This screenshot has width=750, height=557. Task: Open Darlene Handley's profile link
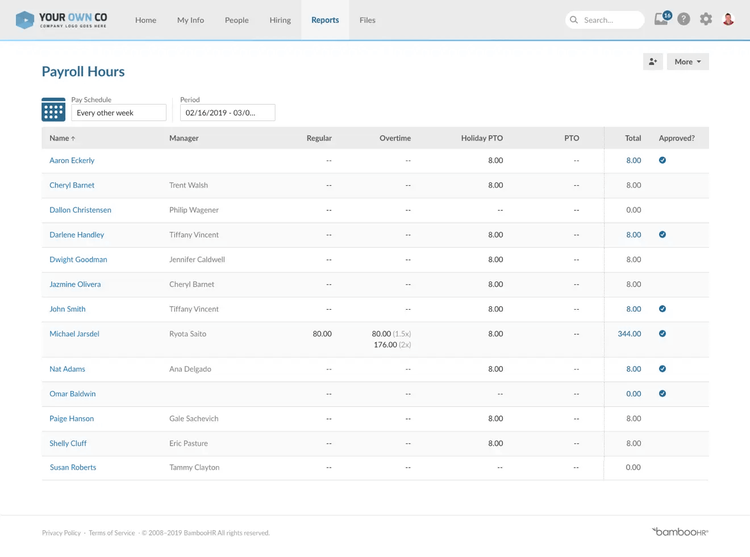pos(77,235)
